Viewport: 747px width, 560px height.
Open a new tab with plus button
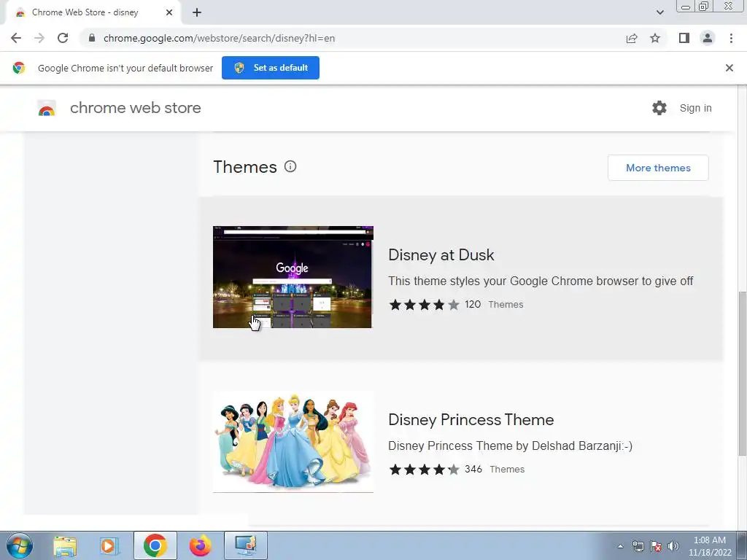pyautogui.click(x=197, y=12)
